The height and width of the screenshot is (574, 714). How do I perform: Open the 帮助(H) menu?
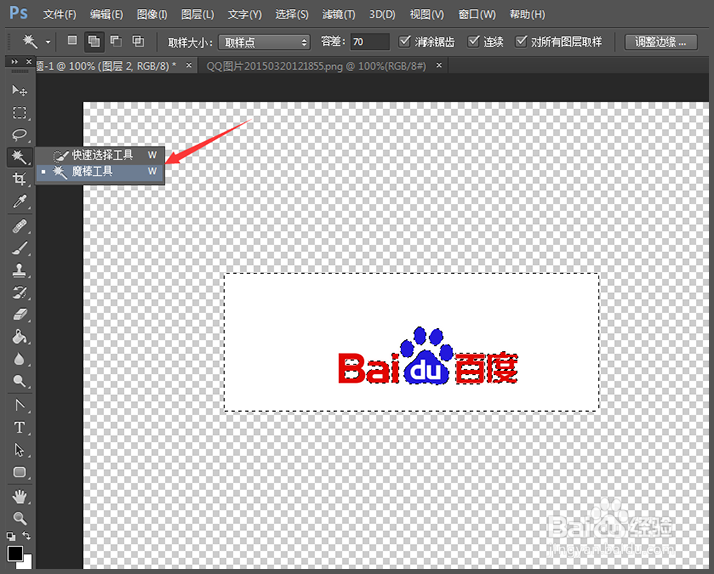tap(527, 15)
